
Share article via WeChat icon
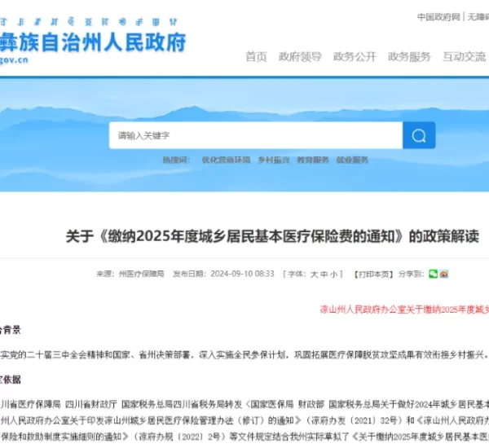click(x=434, y=274)
